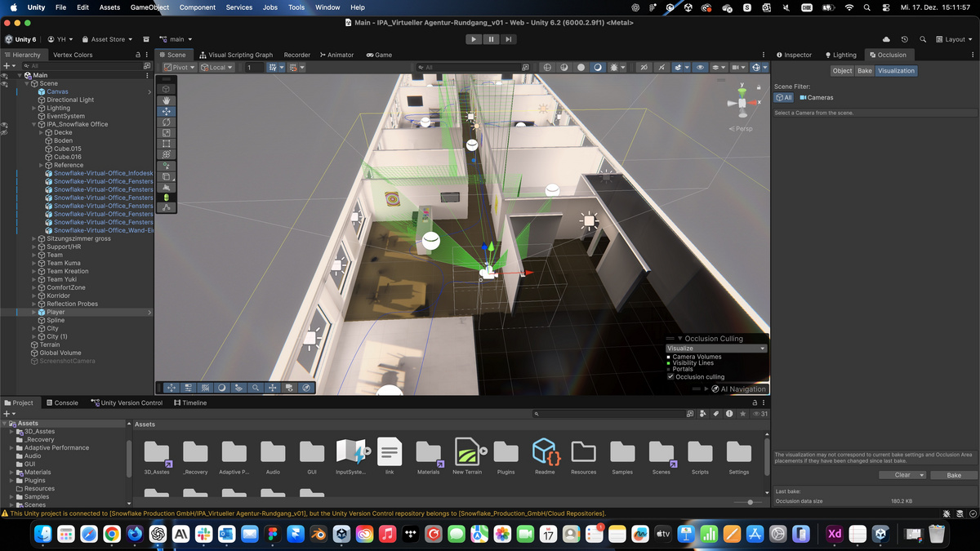Expand the Sitzungszimmer gross hierarchy item
The width and height of the screenshot is (980, 551).
pyautogui.click(x=34, y=238)
